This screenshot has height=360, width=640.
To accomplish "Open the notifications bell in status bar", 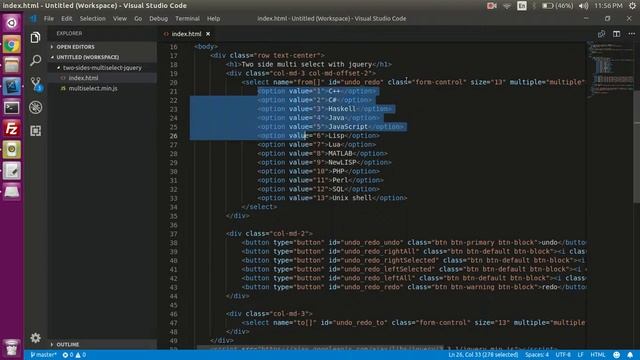I will (x=630, y=355).
